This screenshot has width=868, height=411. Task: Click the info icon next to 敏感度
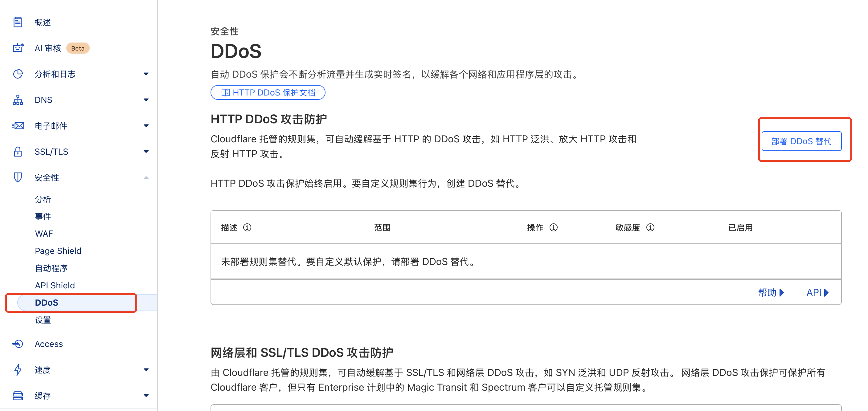point(650,227)
